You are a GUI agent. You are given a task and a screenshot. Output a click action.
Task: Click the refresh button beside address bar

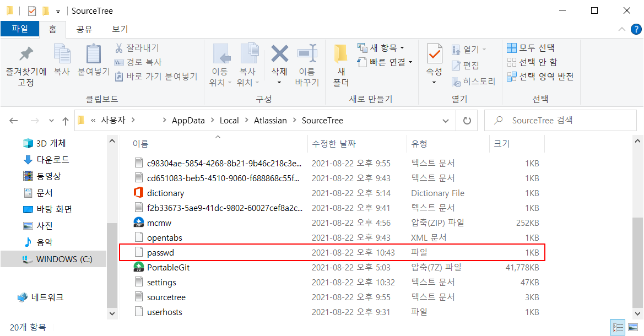(x=467, y=120)
